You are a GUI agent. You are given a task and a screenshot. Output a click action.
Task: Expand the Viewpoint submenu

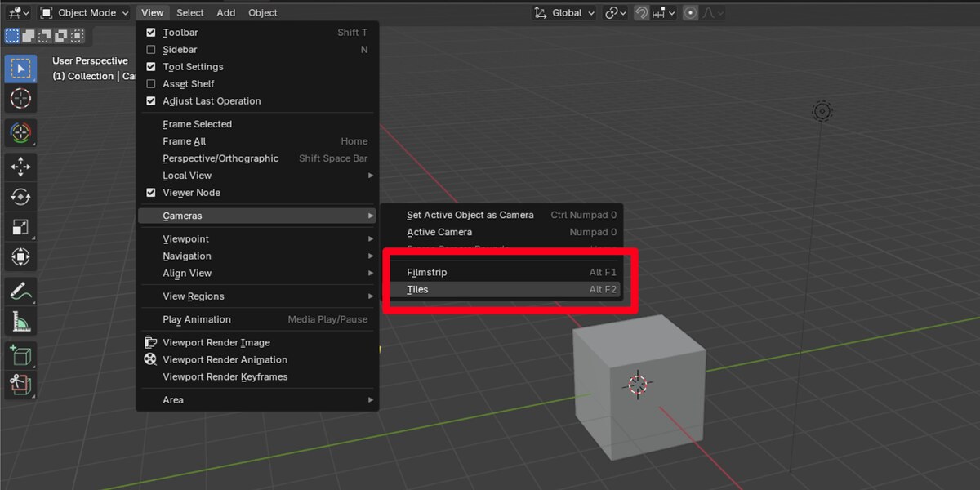(257, 239)
